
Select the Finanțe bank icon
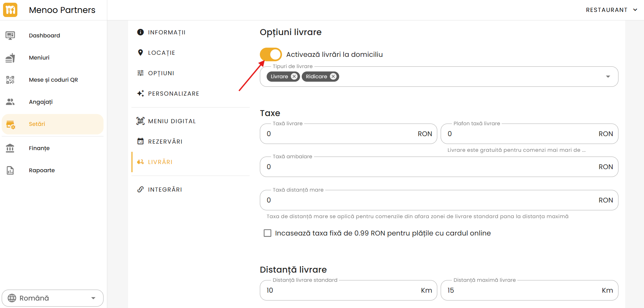10,148
